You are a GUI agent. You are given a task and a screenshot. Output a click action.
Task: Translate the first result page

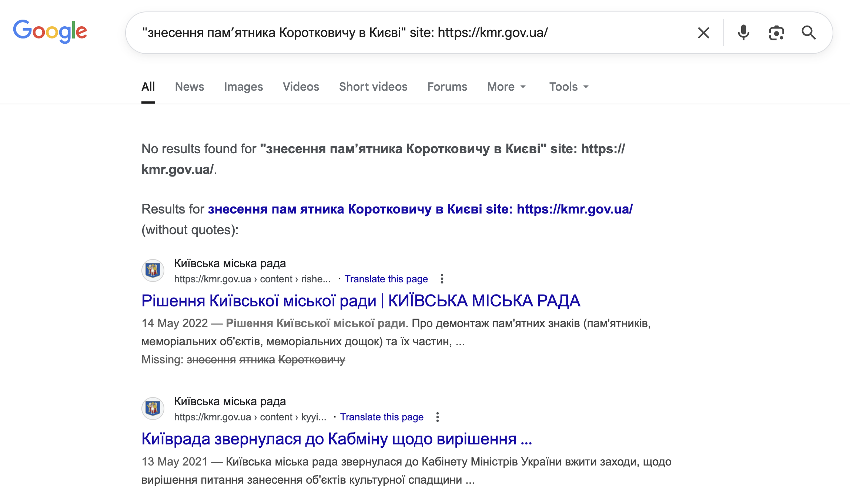pos(386,279)
